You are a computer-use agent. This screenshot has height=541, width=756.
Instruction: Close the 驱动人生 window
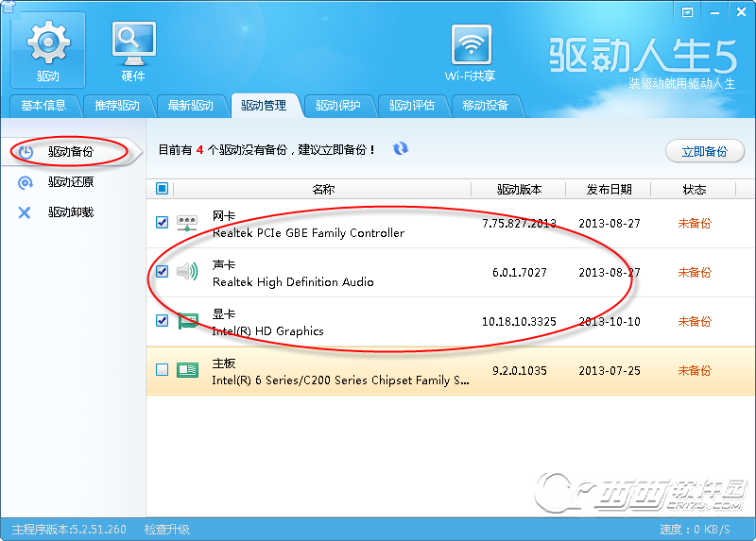tap(741, 12)
